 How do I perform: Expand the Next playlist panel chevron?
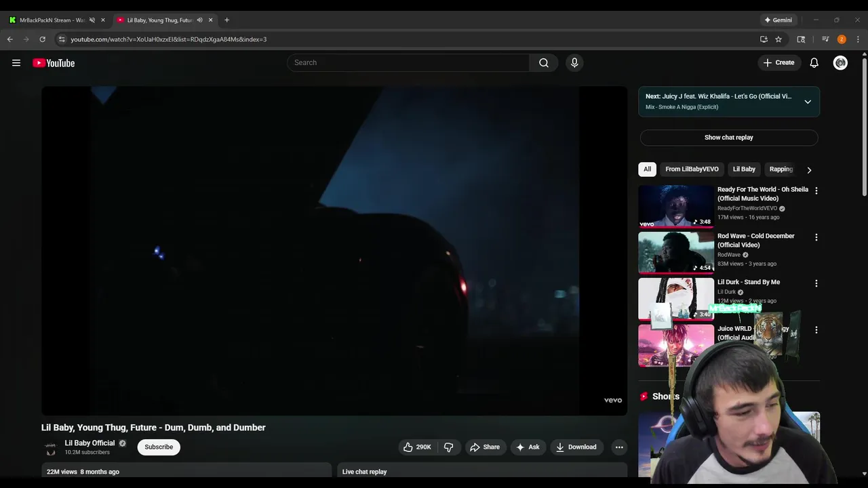pos(808,102)
